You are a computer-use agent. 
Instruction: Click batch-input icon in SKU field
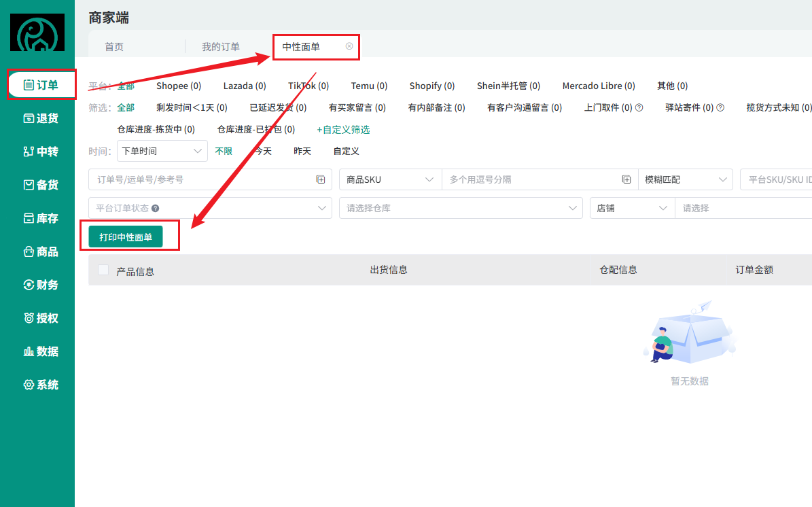pos(626,179)
